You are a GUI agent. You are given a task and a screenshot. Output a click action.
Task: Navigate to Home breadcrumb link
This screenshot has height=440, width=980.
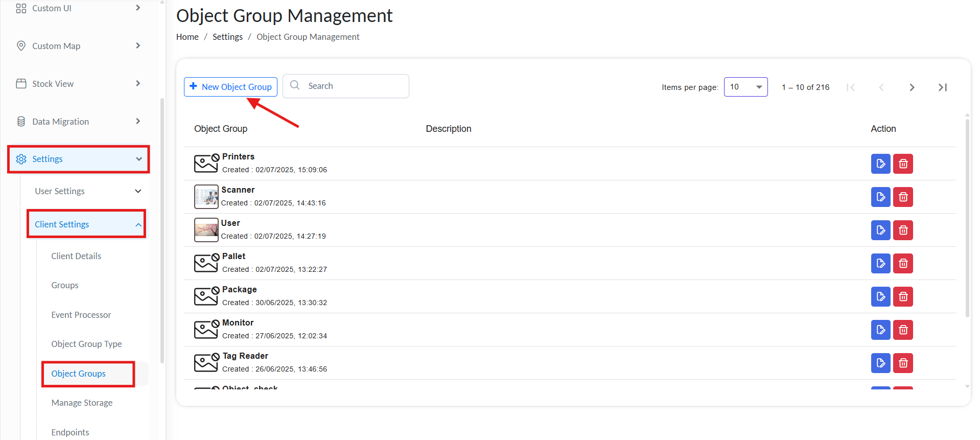coord(187,37)
